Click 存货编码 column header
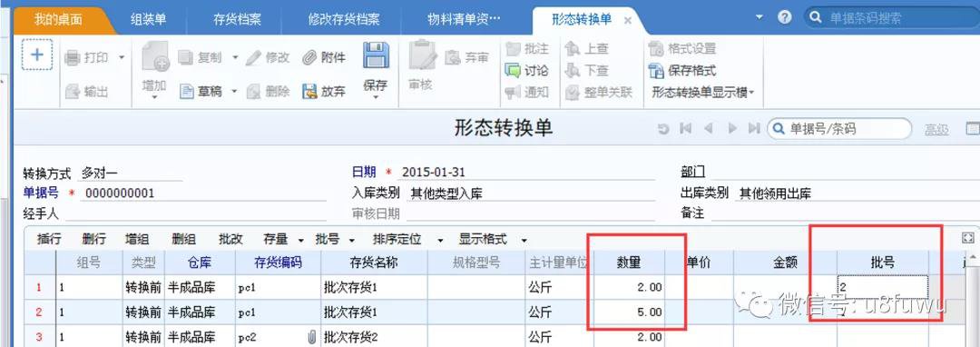This screenshot has height=347, width=980. point(279,263)
